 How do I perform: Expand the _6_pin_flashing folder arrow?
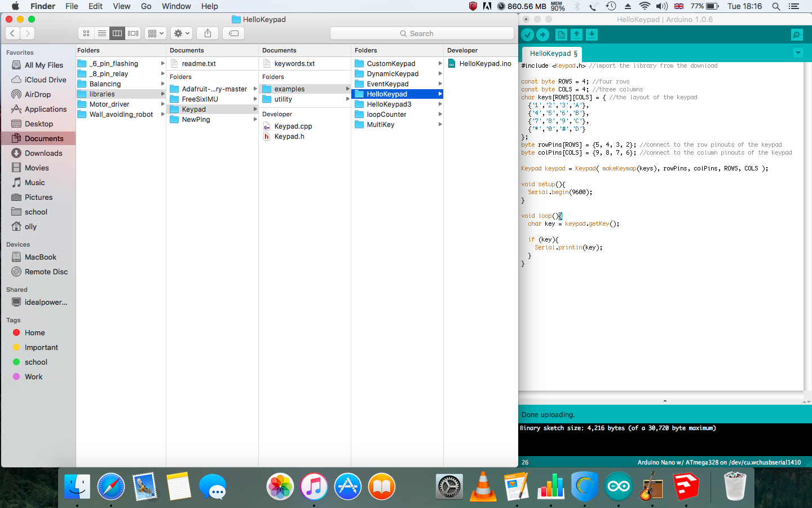click(162, 64)
